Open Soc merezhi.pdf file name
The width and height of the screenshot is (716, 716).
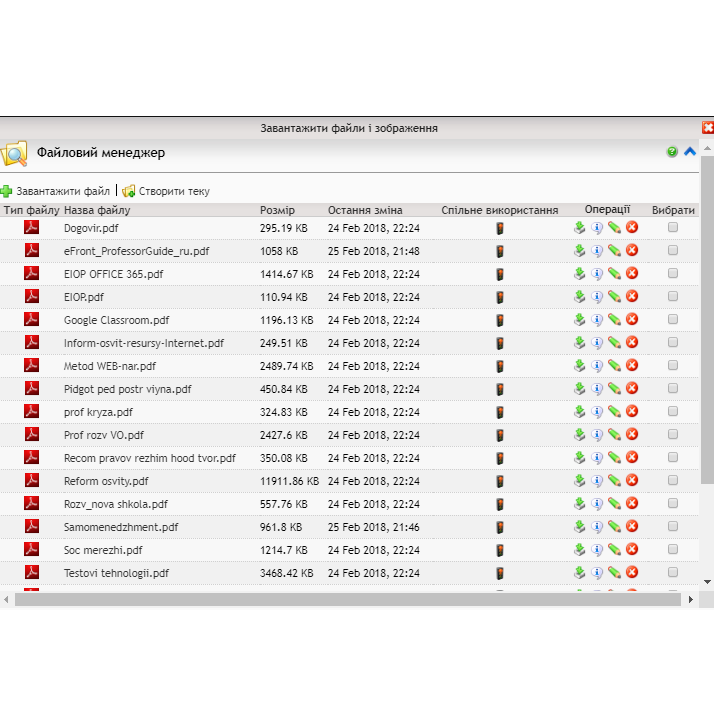click(x=103, y=550)
